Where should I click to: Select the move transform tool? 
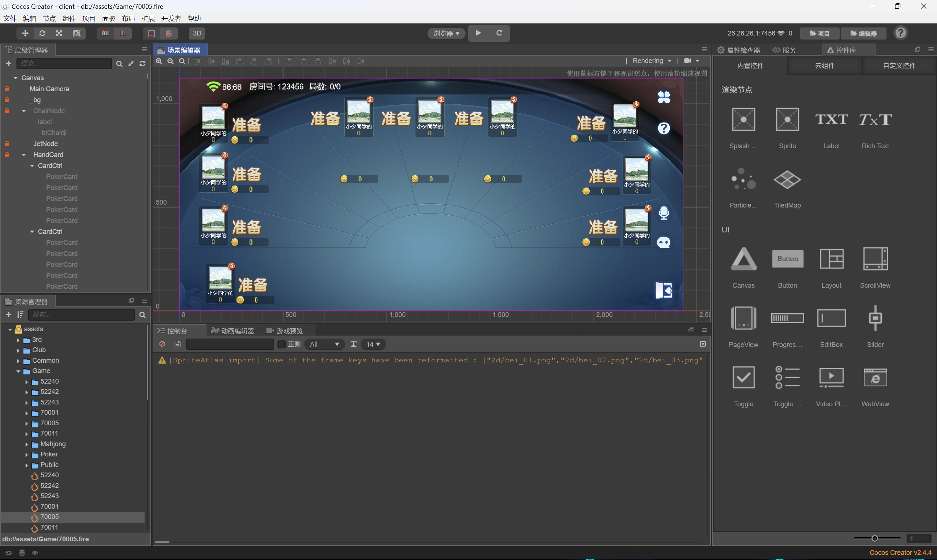click(25, 33)
